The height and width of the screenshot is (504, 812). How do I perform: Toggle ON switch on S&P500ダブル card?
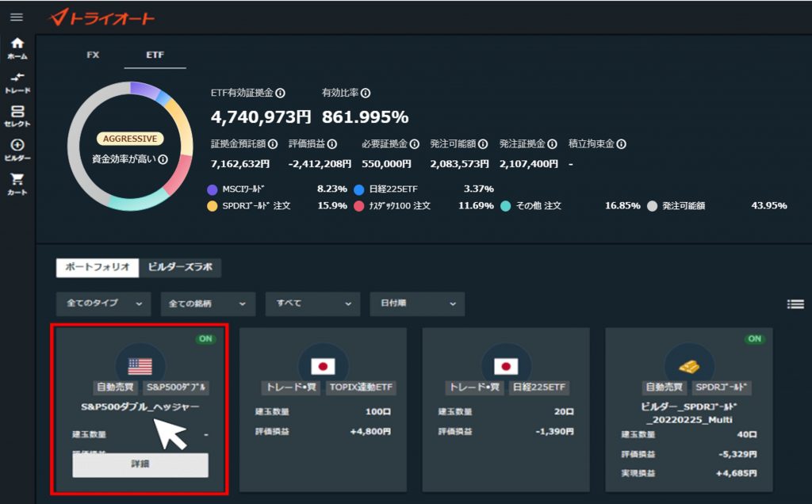(x=205, y=339)
